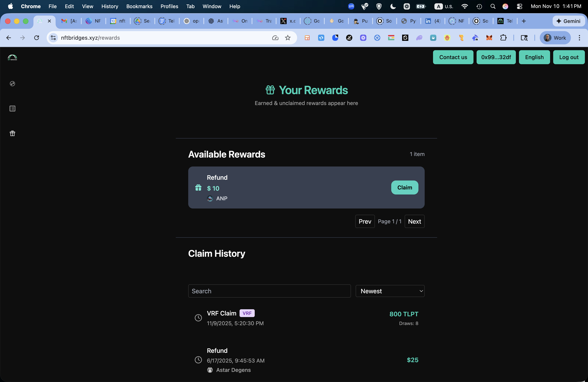Open the Bookmarks menu
The height and width of the screenshot is (382, 588).
point(139,6)
